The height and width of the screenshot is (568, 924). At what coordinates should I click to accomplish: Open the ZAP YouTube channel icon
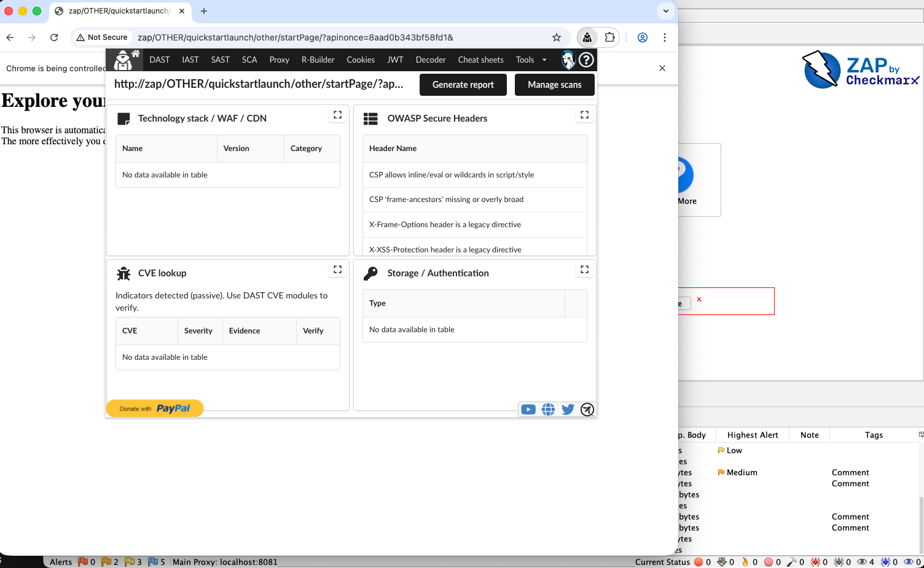[528, 409]
